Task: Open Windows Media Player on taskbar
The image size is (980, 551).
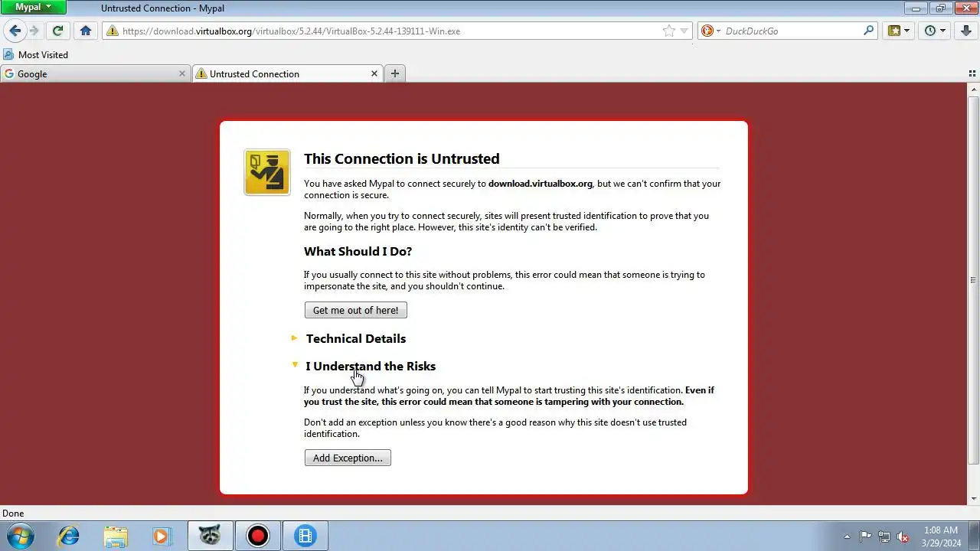Action: tap(162, 536)
